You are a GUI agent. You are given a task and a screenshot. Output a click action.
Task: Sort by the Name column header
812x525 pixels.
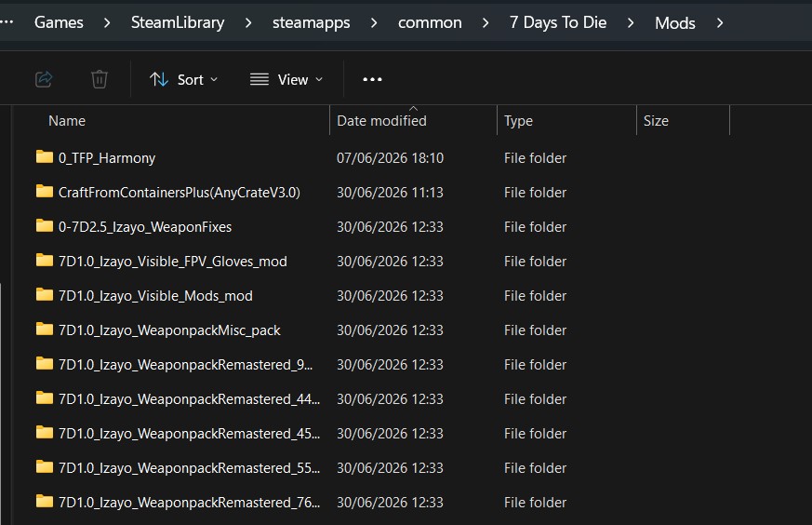67,121
